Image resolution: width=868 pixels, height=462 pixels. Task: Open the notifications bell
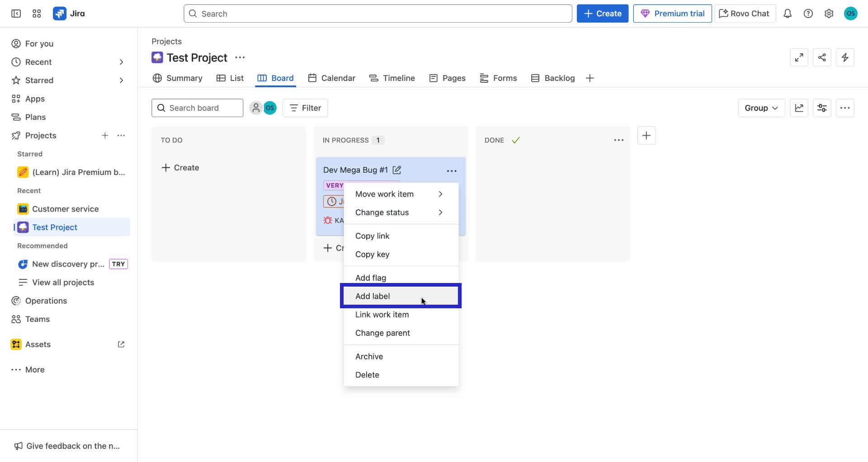click(788, 14)
